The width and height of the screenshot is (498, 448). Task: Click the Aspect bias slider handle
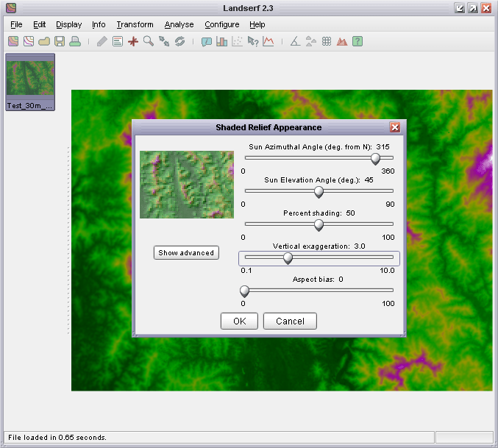[x=244, y=291]
